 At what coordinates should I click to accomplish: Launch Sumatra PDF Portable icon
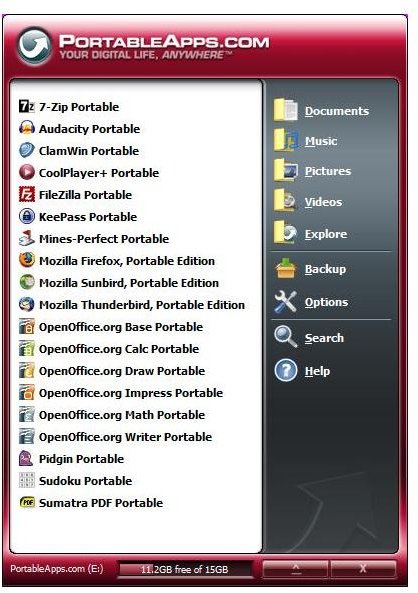coord(27,503)
